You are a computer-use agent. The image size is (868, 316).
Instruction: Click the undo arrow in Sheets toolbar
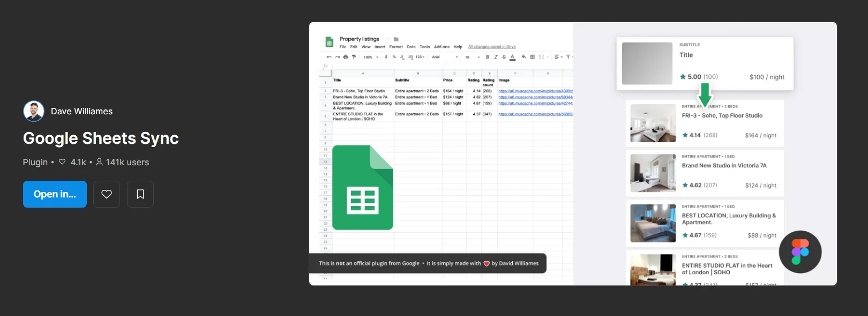pyautogui.click(x=329, y=57)
